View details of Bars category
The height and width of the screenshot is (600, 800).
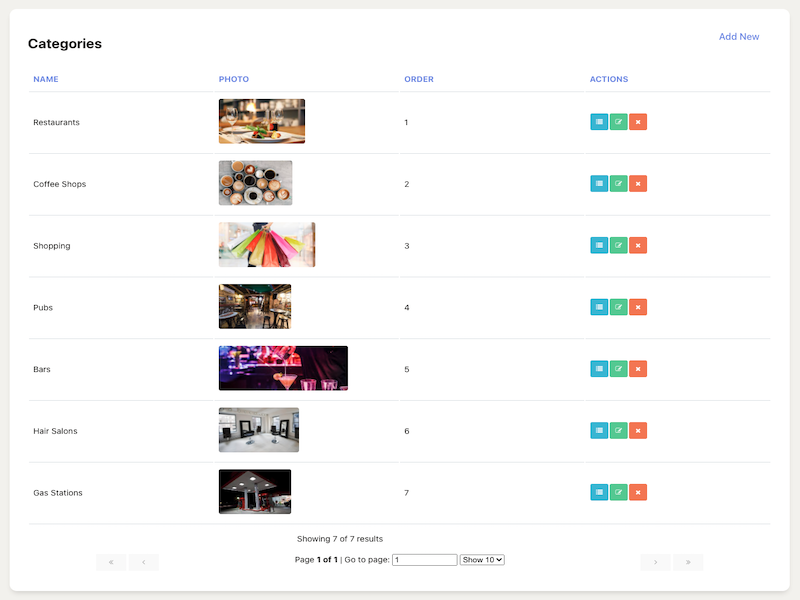[x=599, y=369]
